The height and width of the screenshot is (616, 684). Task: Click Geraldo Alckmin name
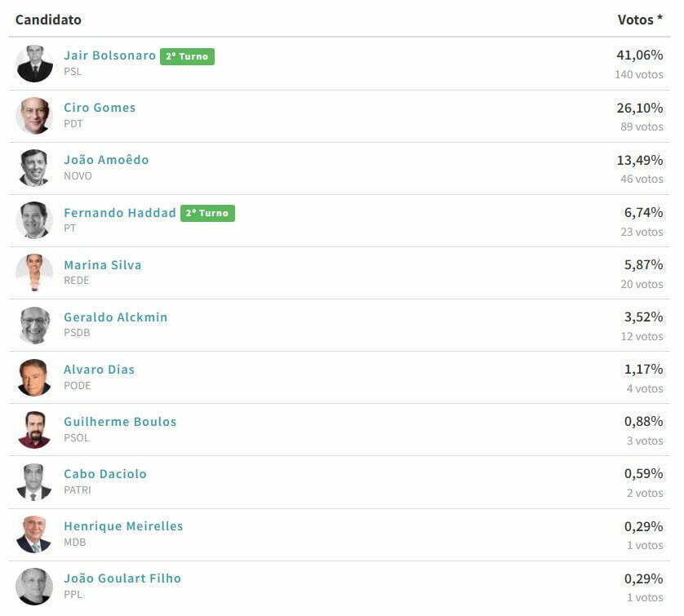[x=116, y=317]
